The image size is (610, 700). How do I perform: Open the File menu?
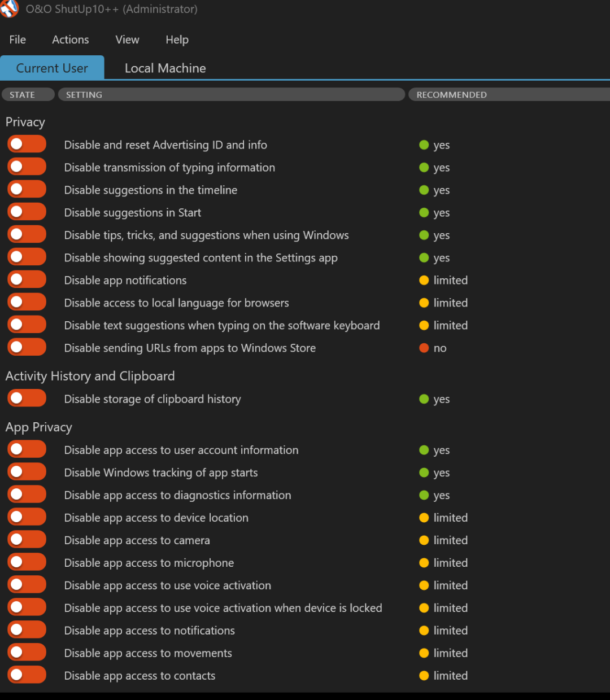pos(18,40)
